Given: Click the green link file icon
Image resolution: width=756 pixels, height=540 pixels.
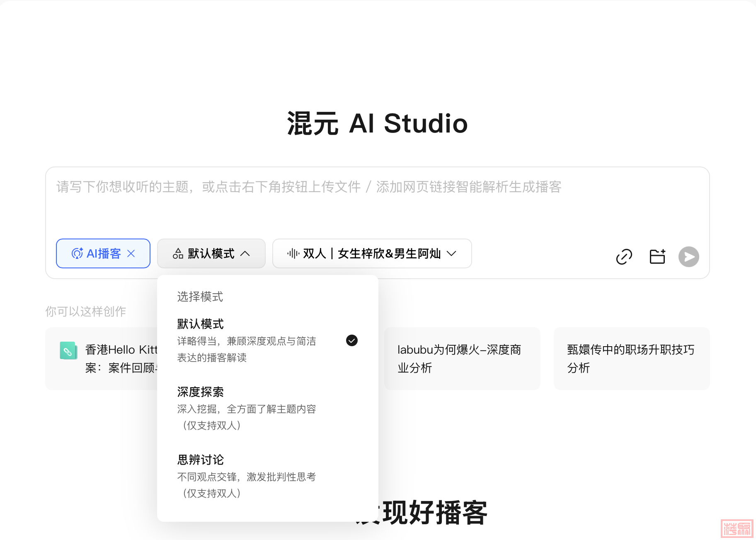Looking at the screenshot, I should coord(68,351).
